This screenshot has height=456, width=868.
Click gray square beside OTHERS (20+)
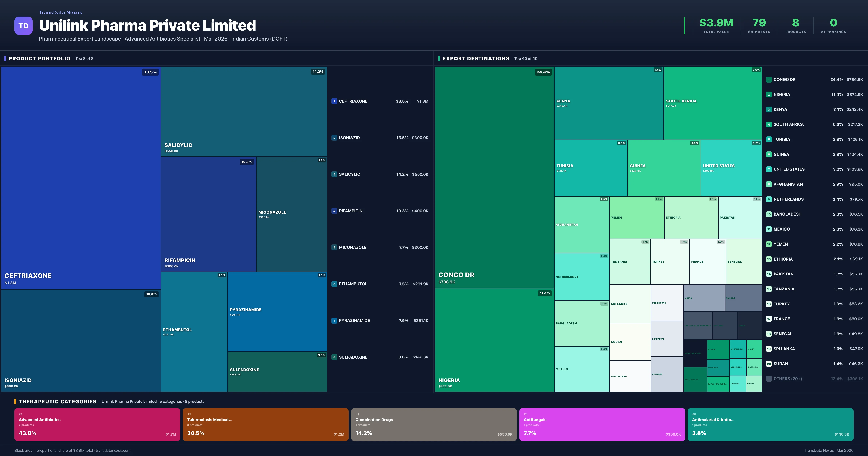point(769,379)
